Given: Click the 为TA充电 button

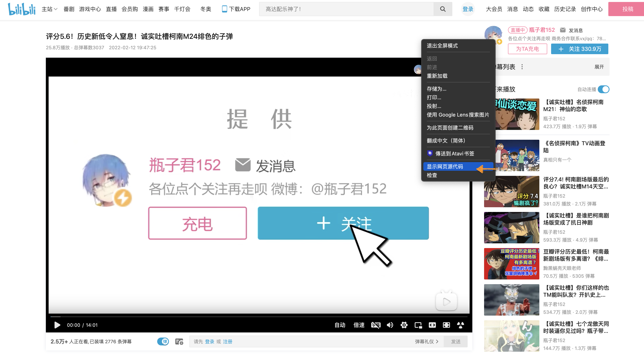Looking at the screenshot, I should [x=528, y=49].
